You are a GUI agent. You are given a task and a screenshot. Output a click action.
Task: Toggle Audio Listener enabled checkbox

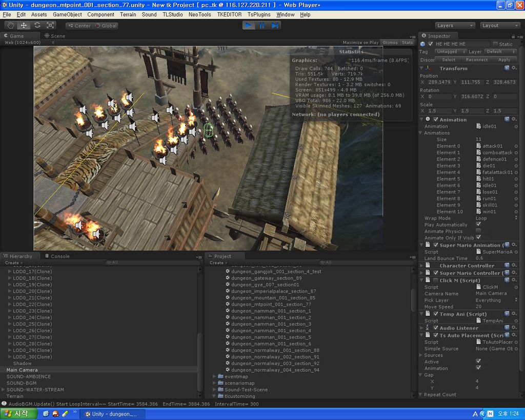tap(436, 328)
